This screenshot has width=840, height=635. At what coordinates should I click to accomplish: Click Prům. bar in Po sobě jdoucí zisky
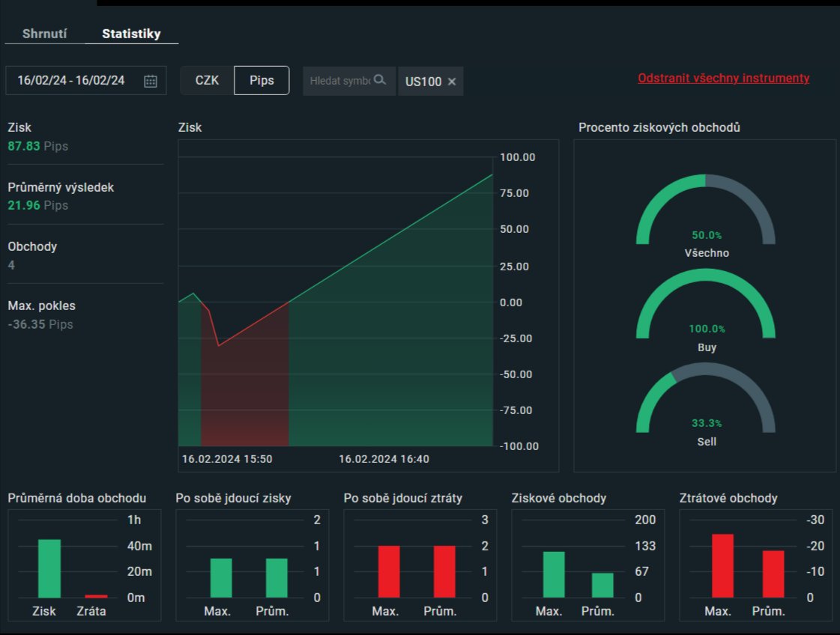[x=277, y=577]
